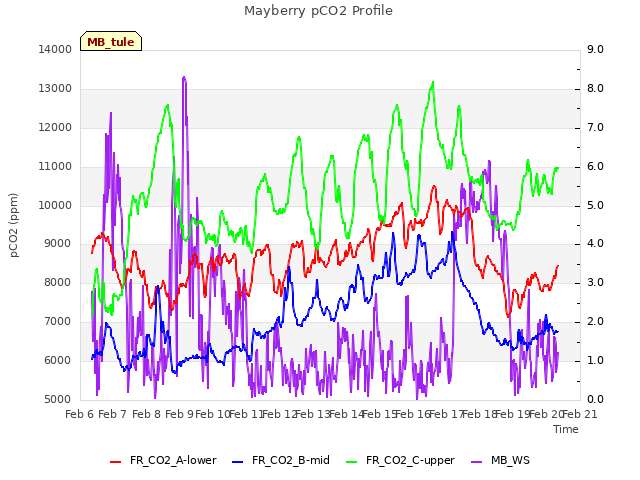Click the 3.0 right axis tick label
The image size is (640, 480).
pyautogui.click(x=595, y=282)
